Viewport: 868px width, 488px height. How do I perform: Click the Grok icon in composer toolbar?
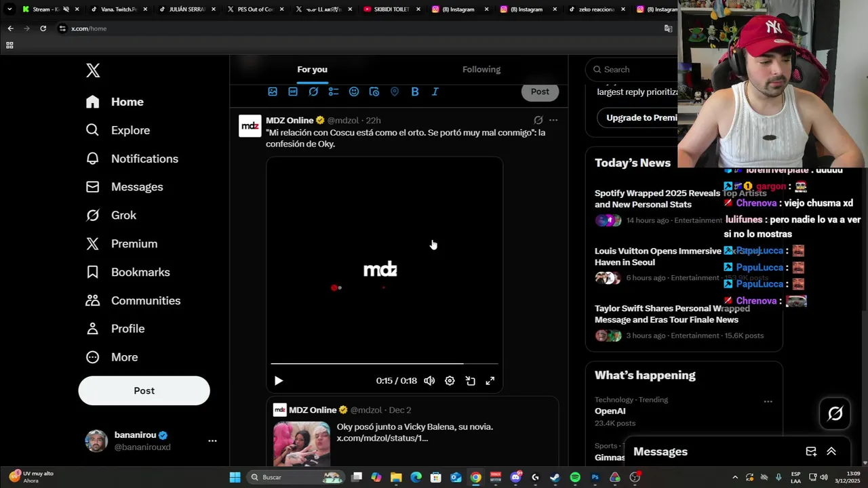click(313, 91)
